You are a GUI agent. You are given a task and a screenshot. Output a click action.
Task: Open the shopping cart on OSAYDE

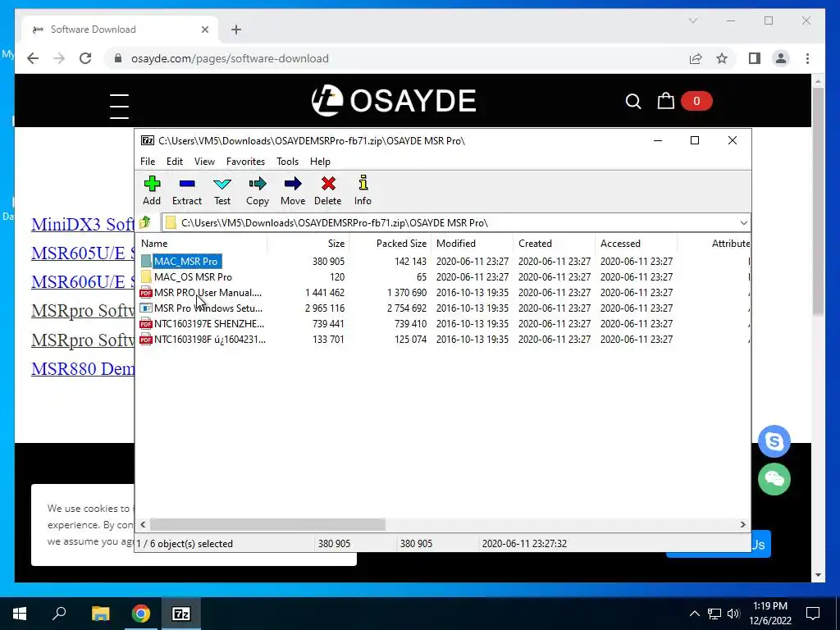tap(666, 101)
